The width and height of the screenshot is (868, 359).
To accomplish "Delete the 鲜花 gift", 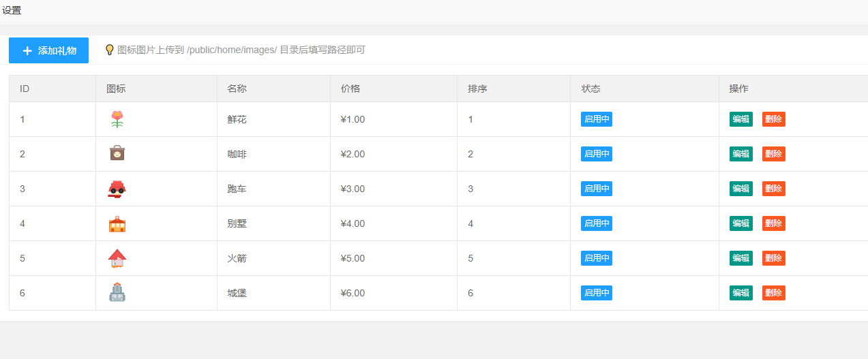I will click(x=774, y=119).
